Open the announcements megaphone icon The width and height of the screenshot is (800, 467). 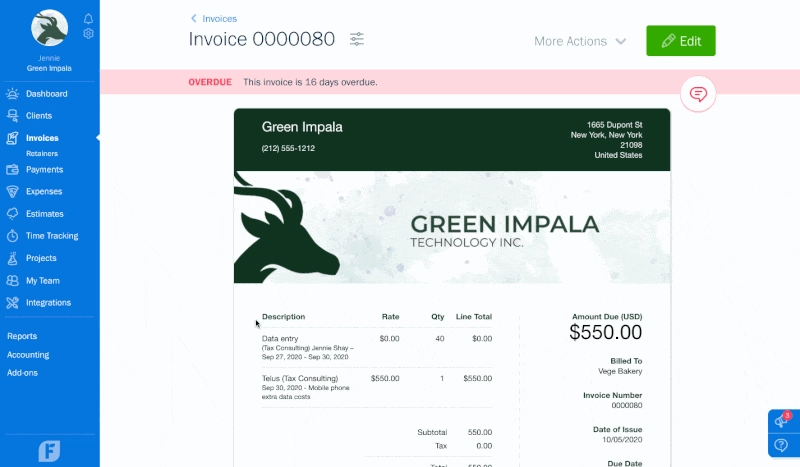click(x=782, y=421)
